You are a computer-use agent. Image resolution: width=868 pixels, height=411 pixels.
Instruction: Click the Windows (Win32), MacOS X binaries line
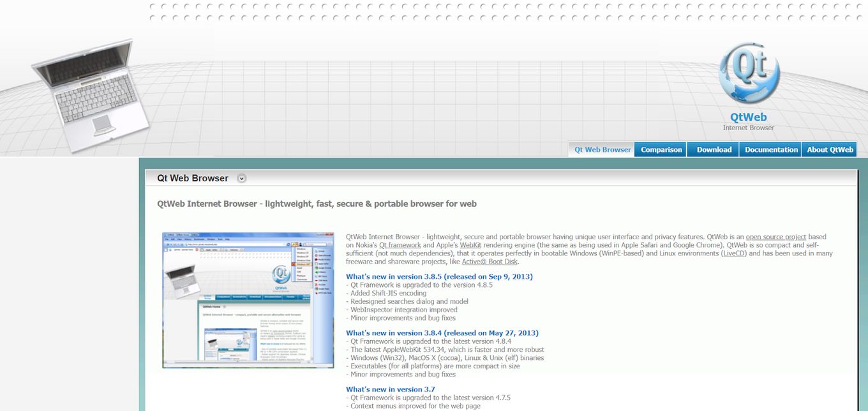point(445,358)
